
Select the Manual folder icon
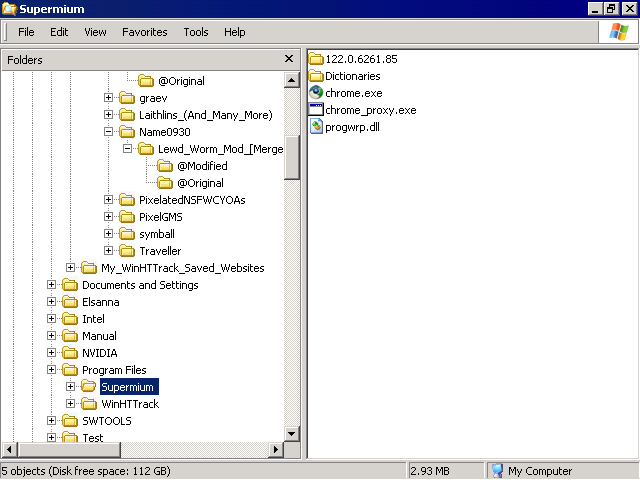(x=70, y=336)
